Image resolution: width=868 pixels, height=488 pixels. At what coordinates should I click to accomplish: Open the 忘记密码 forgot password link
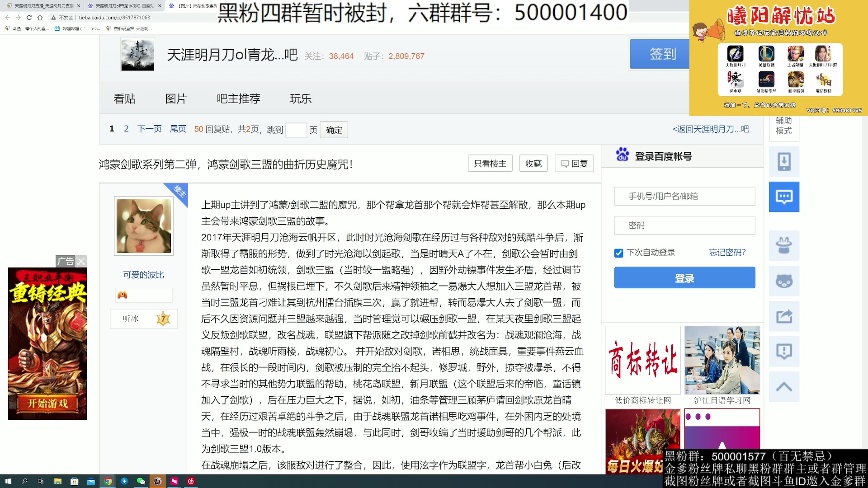pyautogui.click(x=728, y=253)
